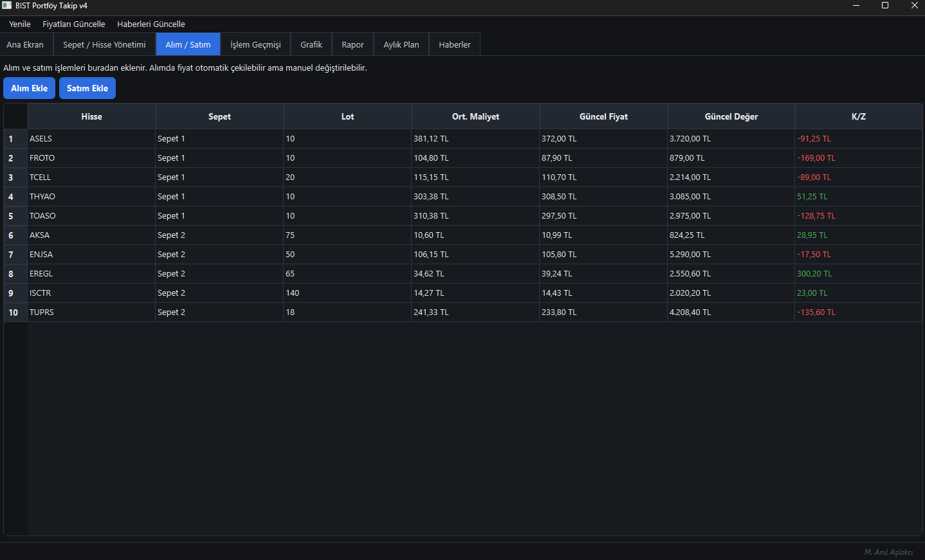Click the BIST Portföy Takip app icon
Image resolution: width=925 pixels, height=560 pixels.
point(7,5)
